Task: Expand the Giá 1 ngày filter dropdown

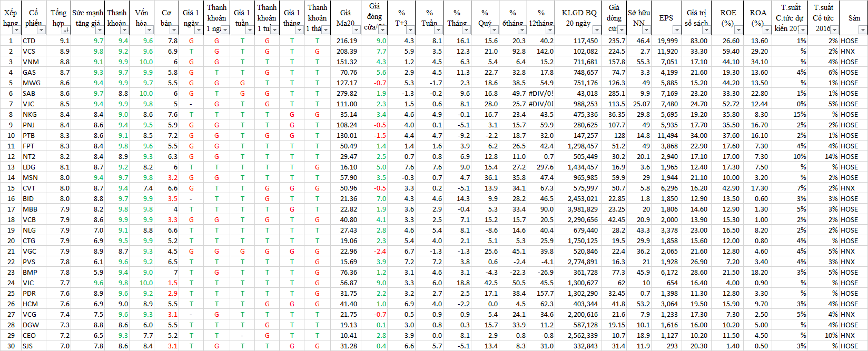Action: click(x=200, y=31)
